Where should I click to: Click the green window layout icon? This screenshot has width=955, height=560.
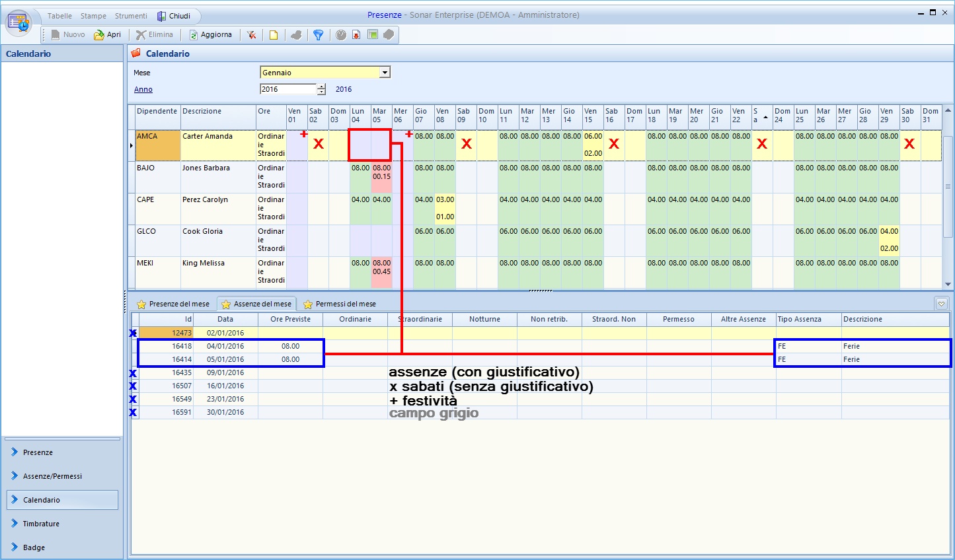tap(373, 35)
